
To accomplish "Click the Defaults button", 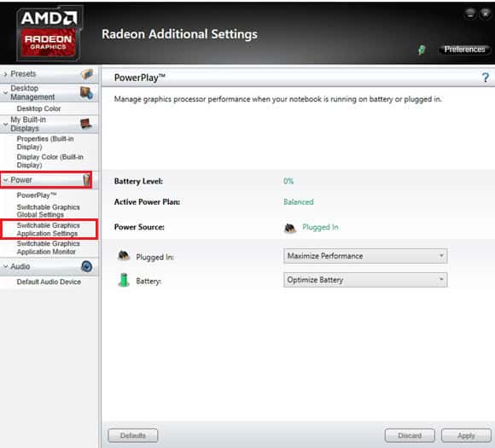I will pyautogui.click(x=133, y=435).
